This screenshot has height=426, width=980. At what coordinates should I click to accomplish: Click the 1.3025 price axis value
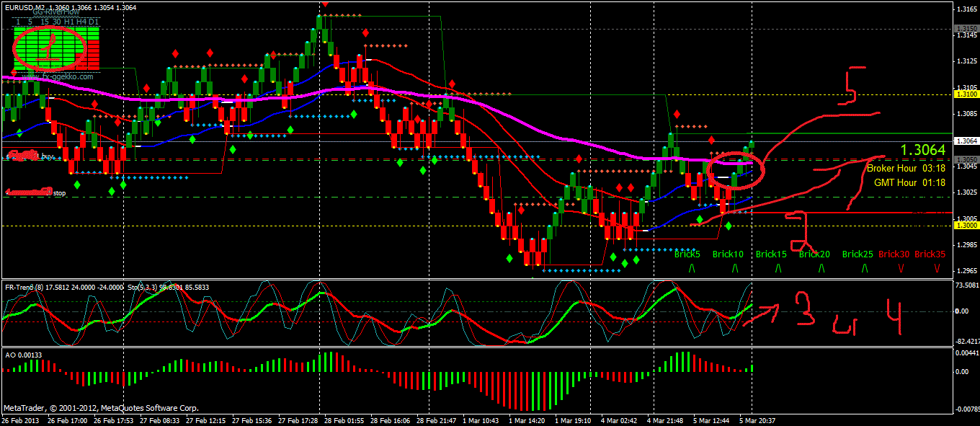tap(967, 192)
